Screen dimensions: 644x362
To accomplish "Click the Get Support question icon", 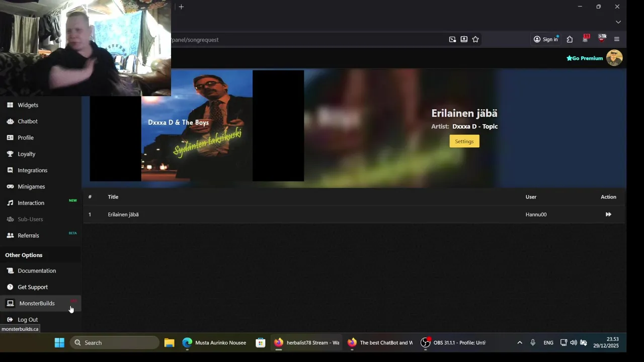I will 10,287.
